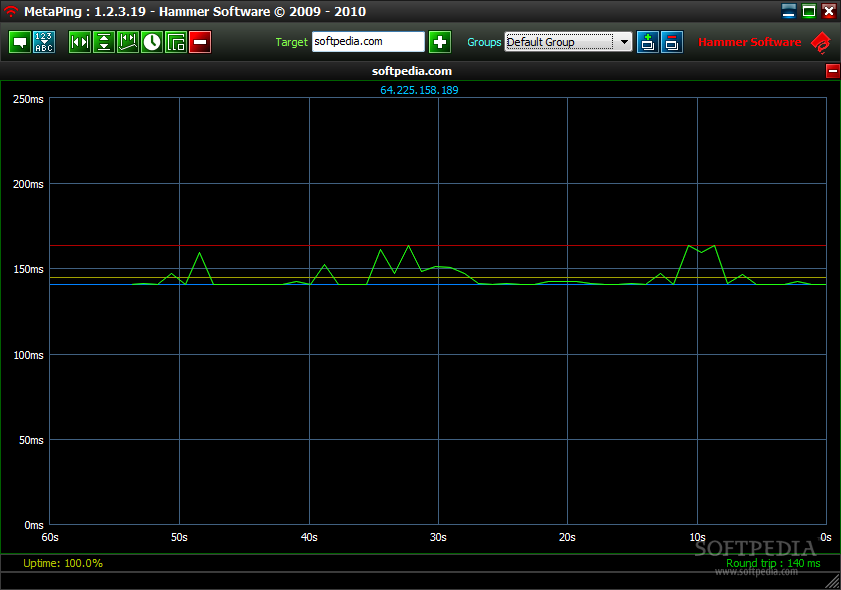Click the IP address 64.225.158.189
Screen dimensions: 841x590
click(x=419, y=90)
